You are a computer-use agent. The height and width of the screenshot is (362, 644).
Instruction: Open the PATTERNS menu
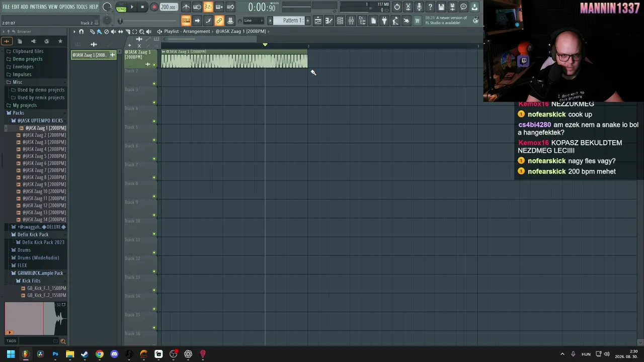(38, 7)
